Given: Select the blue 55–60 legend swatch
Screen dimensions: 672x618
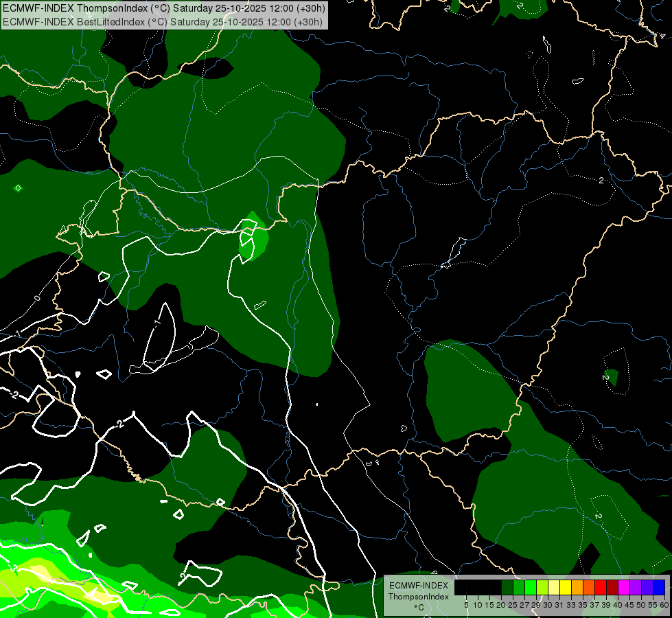Looking at the screenshot, I should [659, 587].
